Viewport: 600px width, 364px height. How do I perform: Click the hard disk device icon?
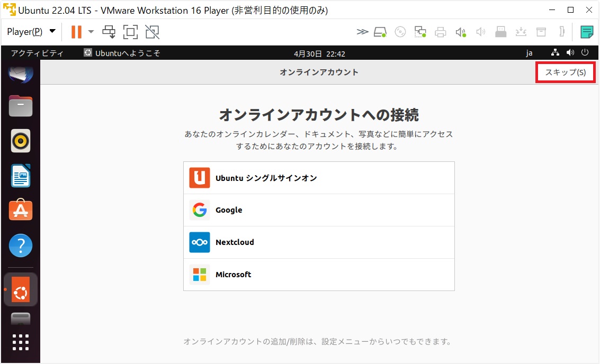(380, 32)
